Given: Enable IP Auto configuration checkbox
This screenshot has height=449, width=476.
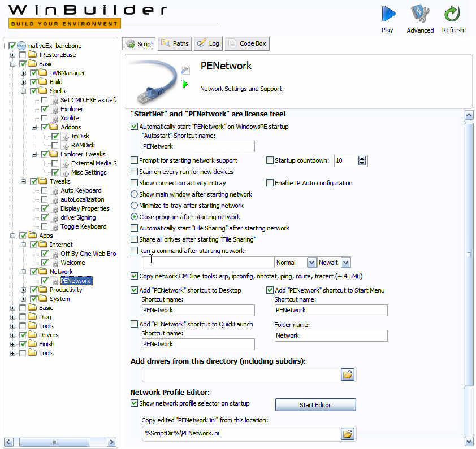Looking at the screenshot, I should 270,182.
